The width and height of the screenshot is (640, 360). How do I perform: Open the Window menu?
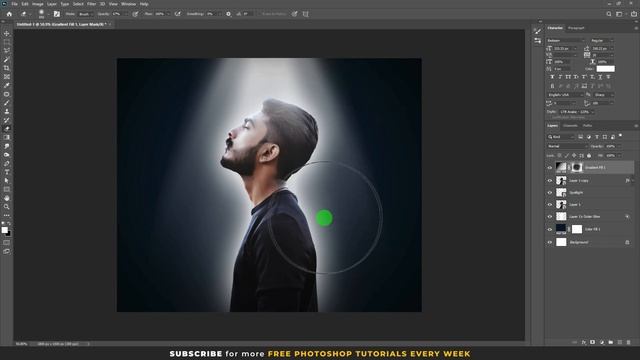128,4
